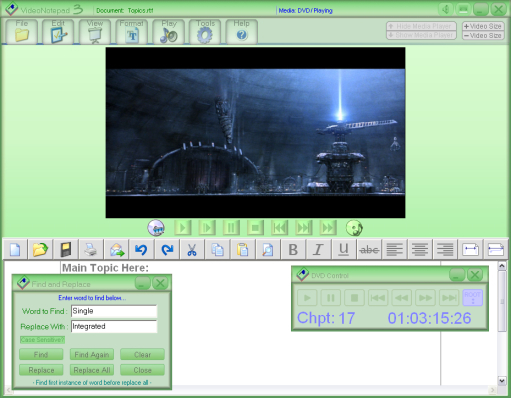
Task: Toggle bold formatting
Action: [x=293, y=249]
